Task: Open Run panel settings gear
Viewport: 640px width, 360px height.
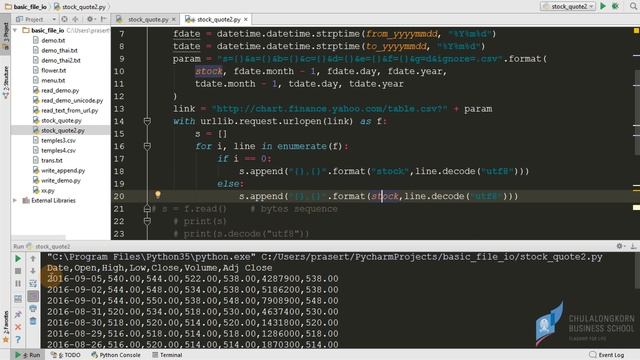Action: click(620, 246)
